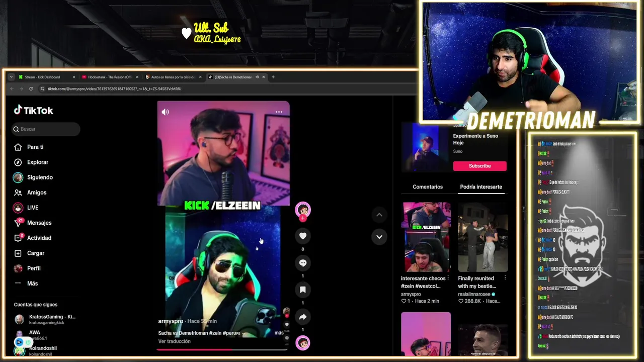Open the Para ti feed

29,147
